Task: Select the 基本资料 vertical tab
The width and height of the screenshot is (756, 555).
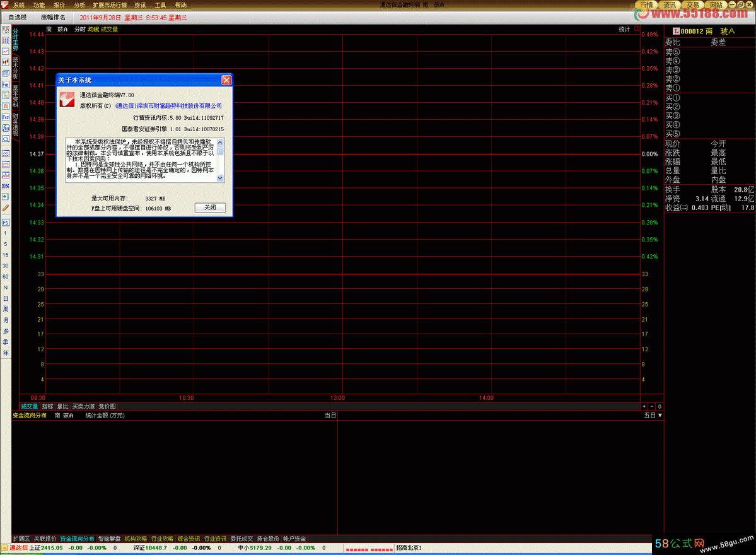Action: [15, 96]
